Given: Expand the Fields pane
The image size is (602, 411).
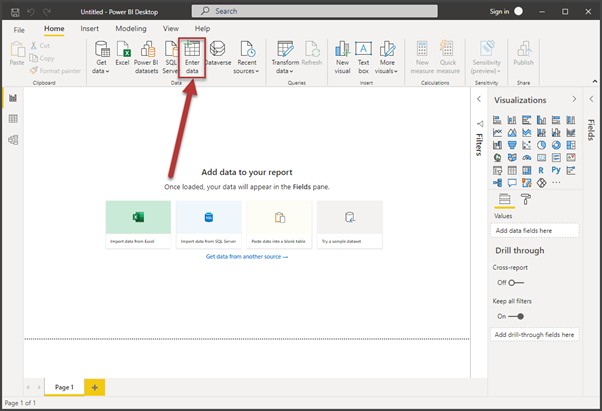Looking at the screenshot, I should [x=591, y=99].
